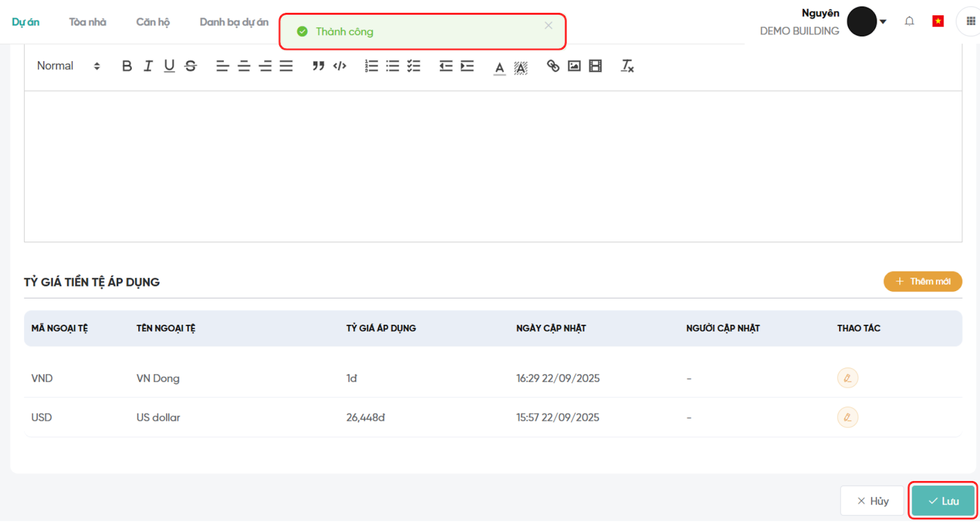Insert a video into the editor
Image resolution: width=980 pixels, height=527 pixels.
(x=595, y=66)
